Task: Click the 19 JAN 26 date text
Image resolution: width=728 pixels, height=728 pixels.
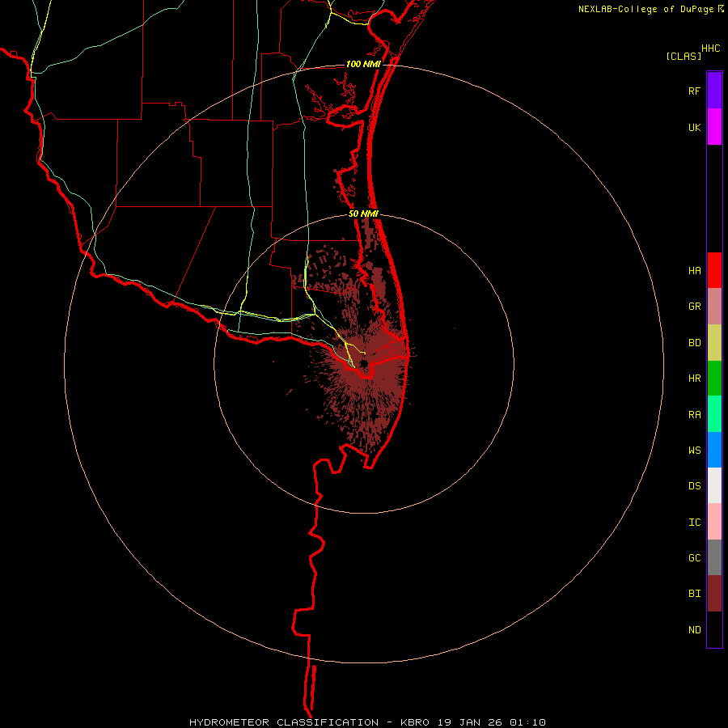Action: [470, 722]
